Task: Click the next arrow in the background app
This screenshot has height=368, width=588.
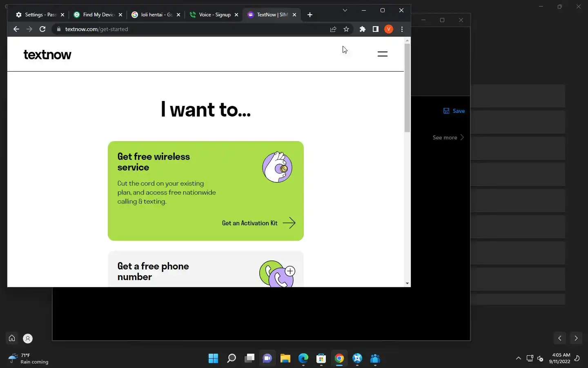Action: pyautogui.click(x=576, y=338)
